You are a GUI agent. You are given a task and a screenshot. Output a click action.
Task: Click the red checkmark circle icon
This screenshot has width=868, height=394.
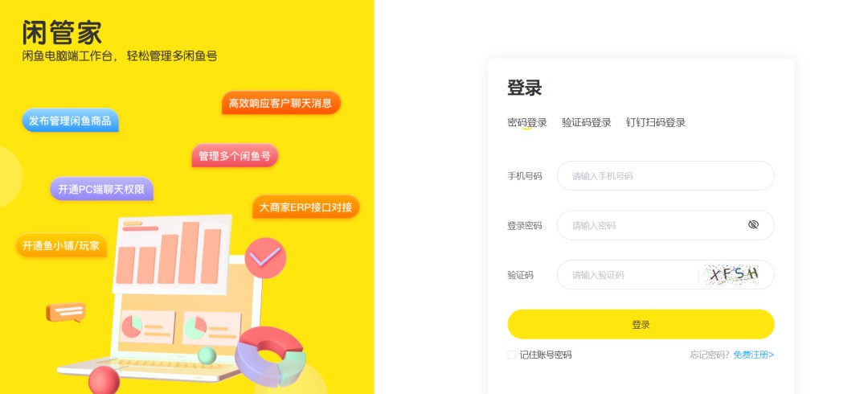pyautogui.click(x=265, y=257)
